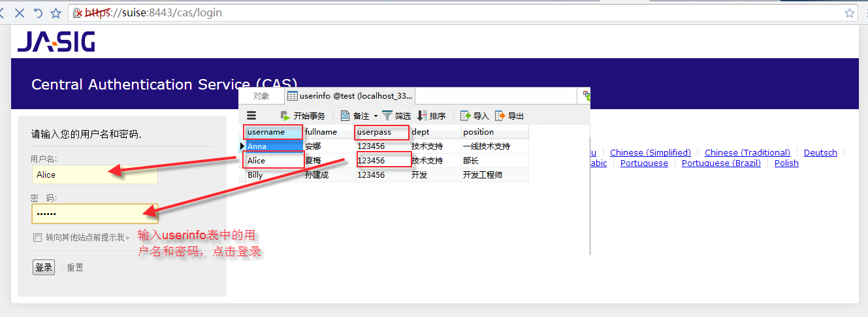The height and width of the screenshot is (317, 868).
Task: Select the 安娜 fullname cell
Action: click(x=329, y=146)
